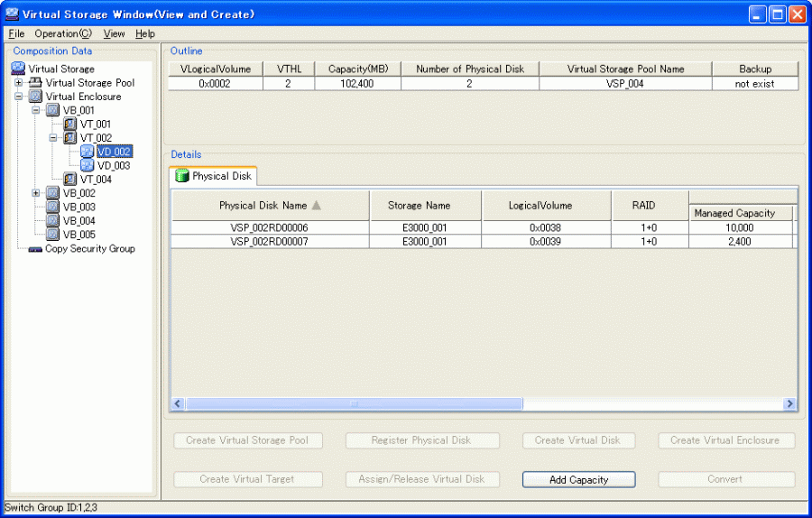Viewport: 812px width, 518px height.
Task: Switch to the Physical Disk tab
Action: pyautogui.click(x=214, y=176)
